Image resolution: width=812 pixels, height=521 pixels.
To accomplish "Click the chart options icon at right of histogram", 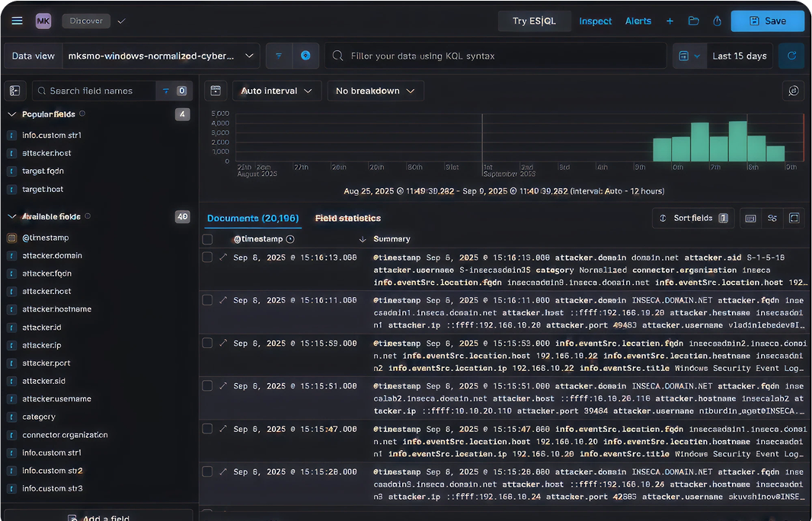I will point(793,91).
